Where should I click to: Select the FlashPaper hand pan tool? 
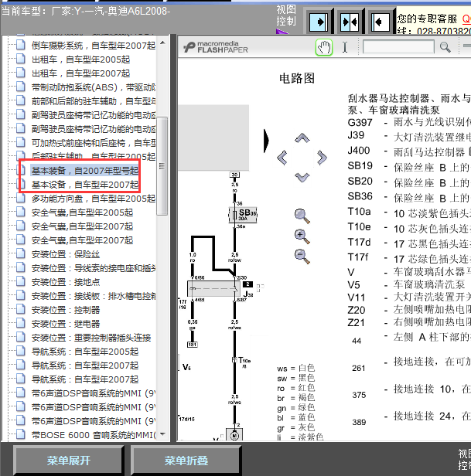tap(324, 47)
